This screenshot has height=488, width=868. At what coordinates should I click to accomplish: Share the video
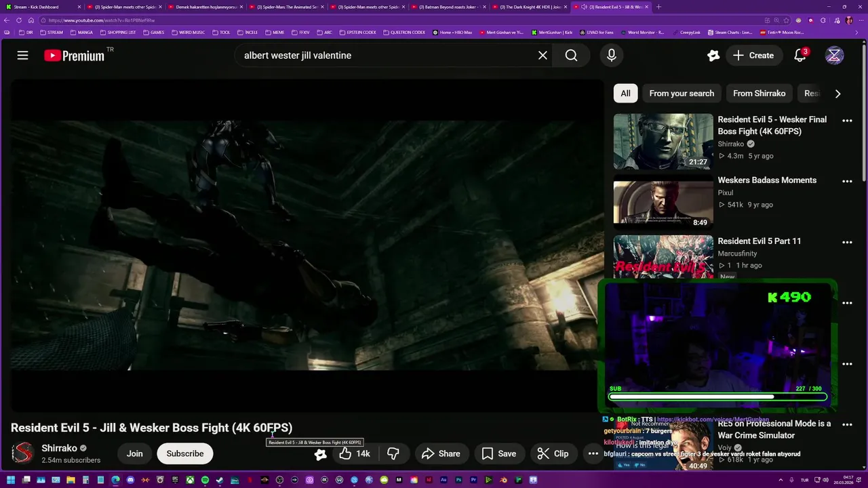click(x=441, y=453)
